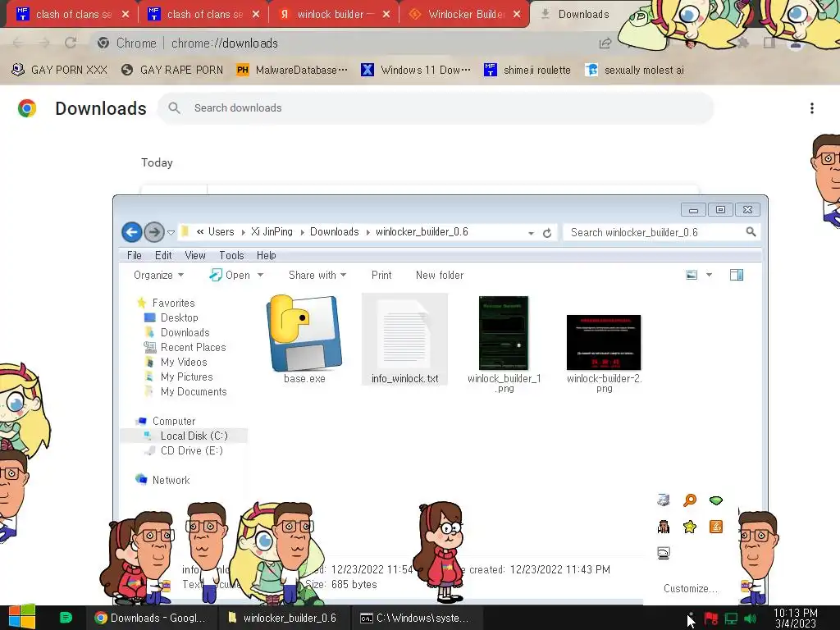Expand the arrow after Downloads breadcrumb
Viewport: 840px width, 630px height.
click(x=368, y=232)
